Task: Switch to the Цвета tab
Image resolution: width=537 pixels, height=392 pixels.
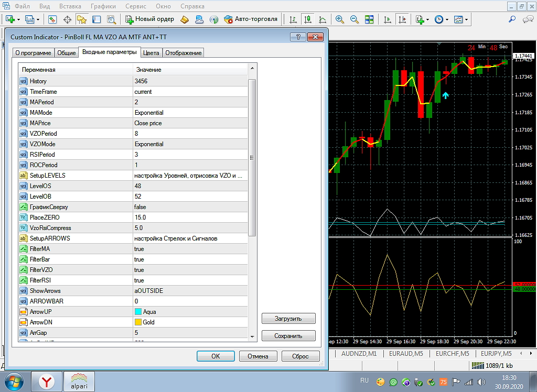Action: coord(151,53)
